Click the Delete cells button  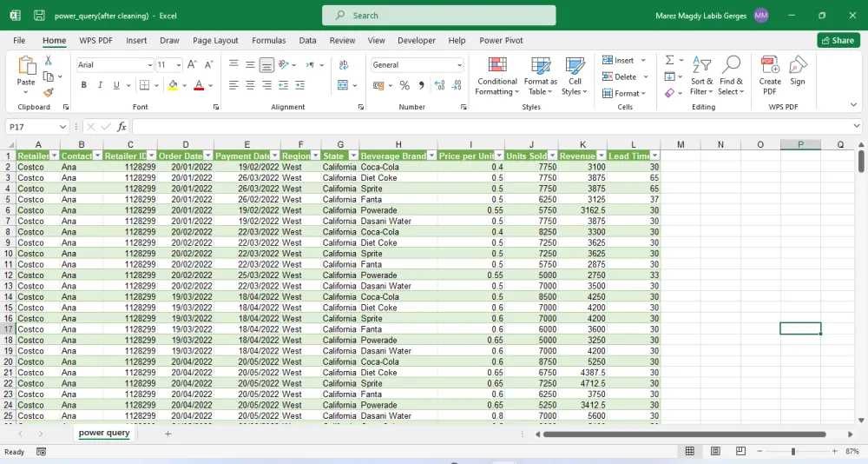pyautogui.click(x=620, y=77)
